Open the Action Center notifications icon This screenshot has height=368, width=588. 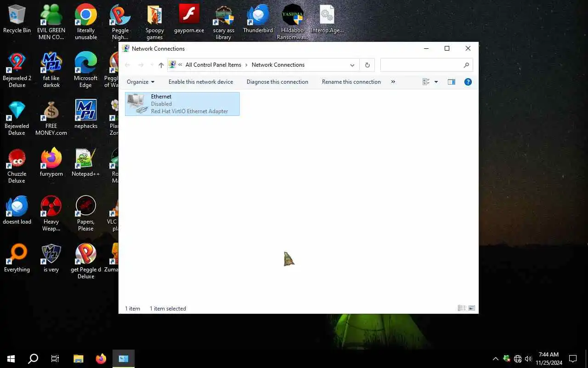(x=573, y=359)
